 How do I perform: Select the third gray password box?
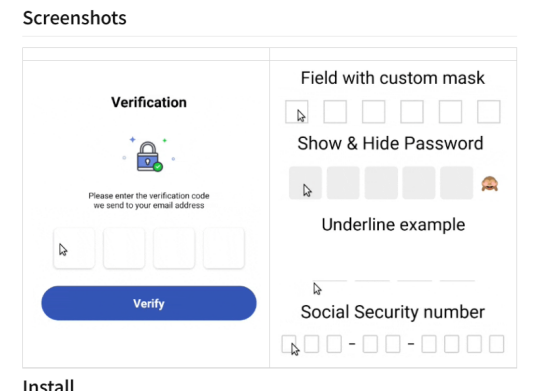[x=381, y=183]
